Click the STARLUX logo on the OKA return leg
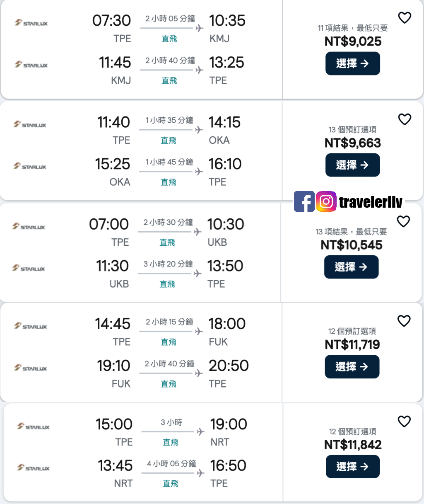 tap(31, 166)
